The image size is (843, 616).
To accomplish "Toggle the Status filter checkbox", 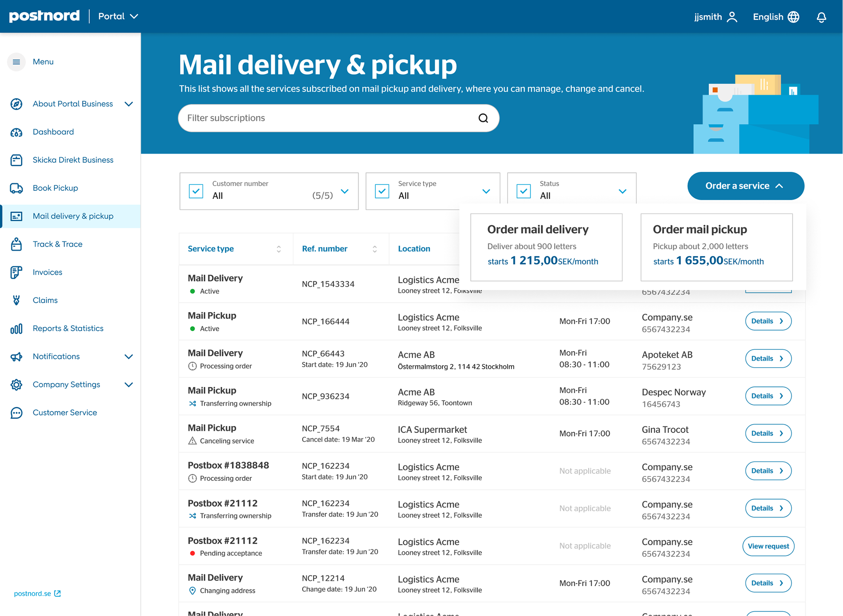I will click(x=524, y=191).
